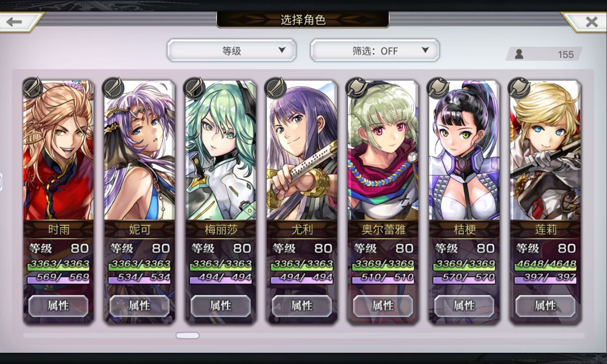This screenshot has height=364, width=607.
Task: Click the sword weapon icon on 妮可's card
Action: point(114,88)
